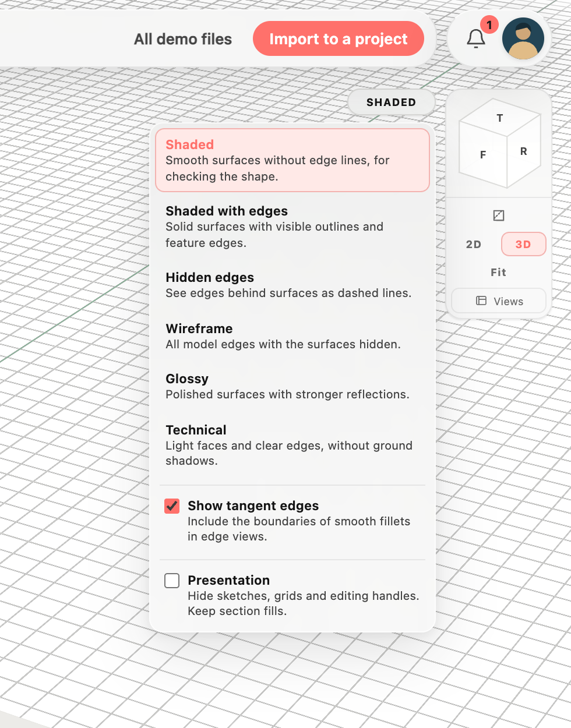Uncheck Show tangent edges
This screenshot has height=728, width=571.
point(172,506)
